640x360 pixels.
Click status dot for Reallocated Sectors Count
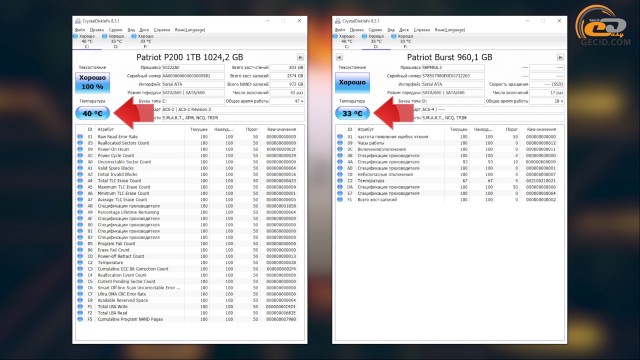(x=80, y=143)
